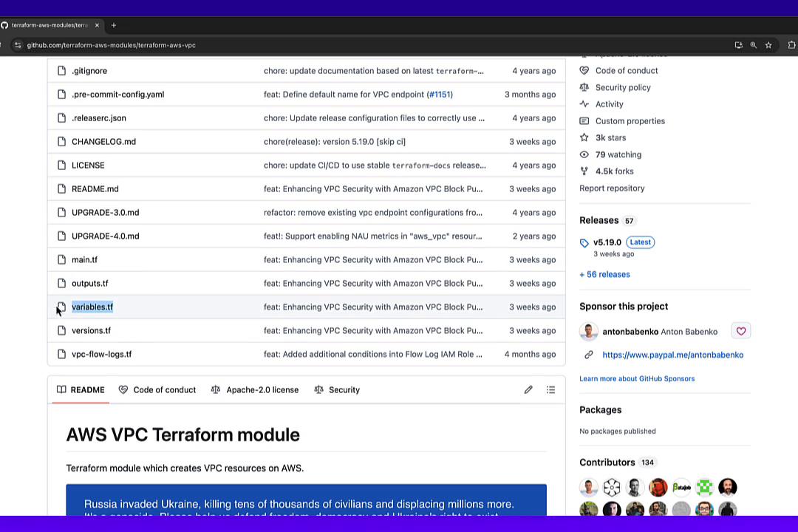Switch to the README tab

(x=81, y=390)
